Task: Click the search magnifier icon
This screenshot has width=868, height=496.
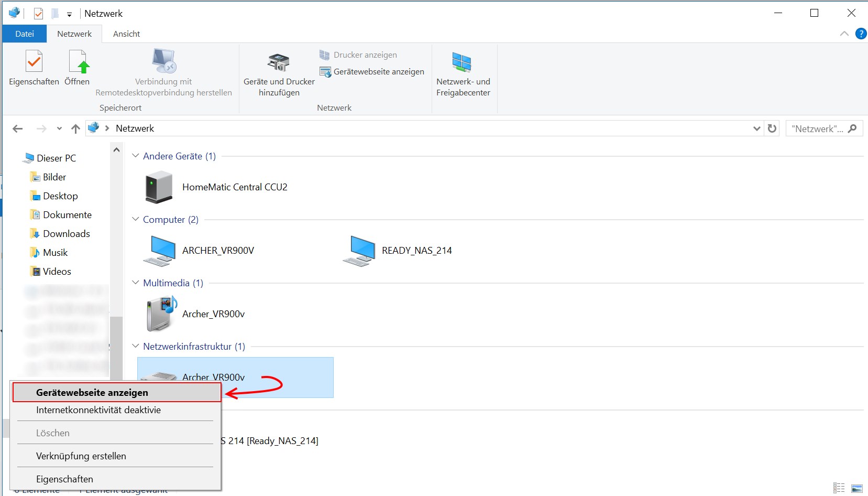Action: [x=852, y=128]
